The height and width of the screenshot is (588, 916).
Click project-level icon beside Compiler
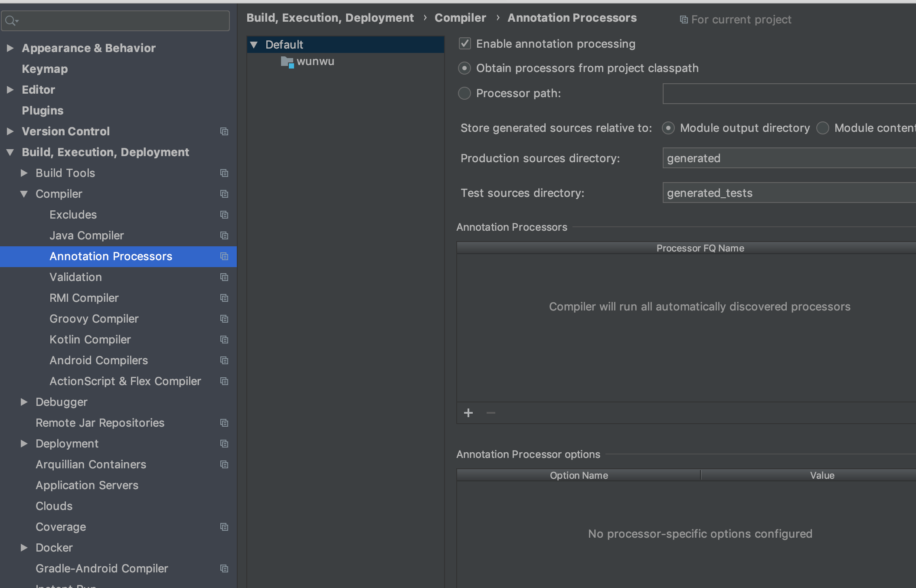click(x=224, y=194)
